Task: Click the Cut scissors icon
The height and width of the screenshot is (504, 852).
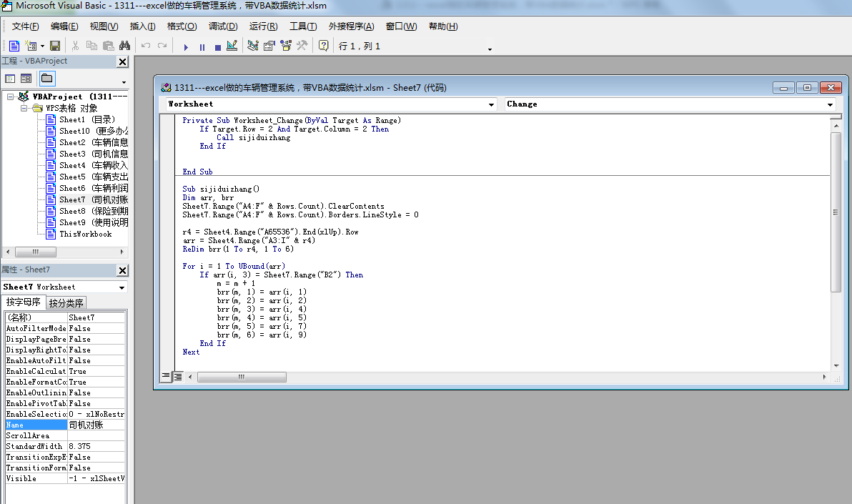Action: [x=76, y=46]
